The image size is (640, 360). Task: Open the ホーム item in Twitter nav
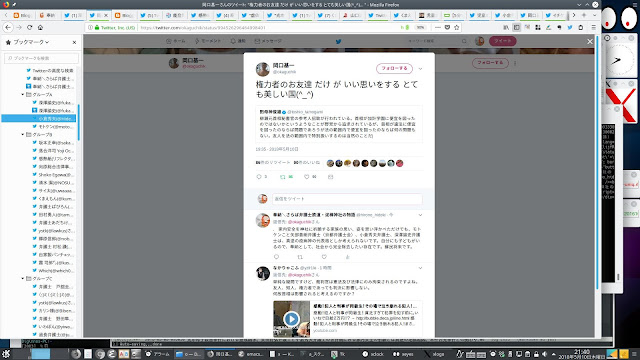(x=176, y=41)
